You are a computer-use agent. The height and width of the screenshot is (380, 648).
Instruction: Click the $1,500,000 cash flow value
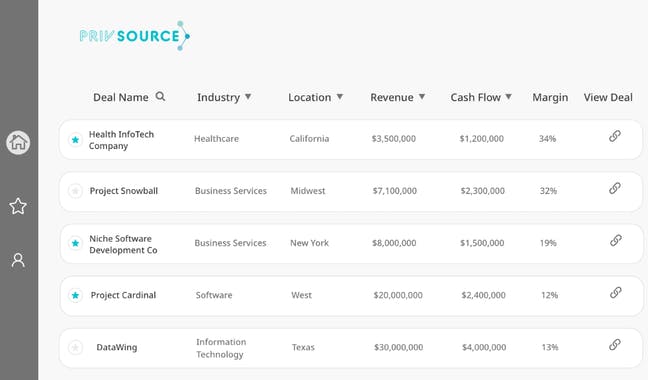(x=482, y=243)
